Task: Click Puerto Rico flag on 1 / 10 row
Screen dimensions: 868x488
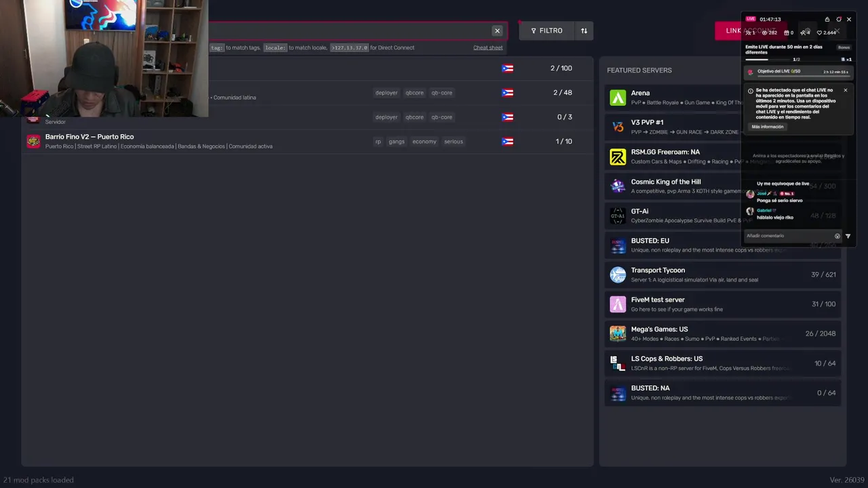Action: pyautogui.click(x=507, y=142)
